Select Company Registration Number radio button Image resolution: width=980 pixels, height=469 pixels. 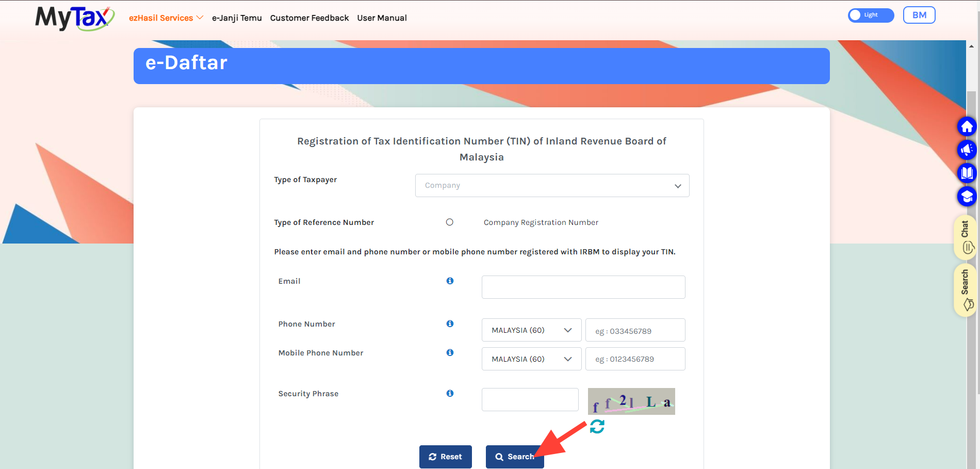pyautogui.click(x=450, y=222)
